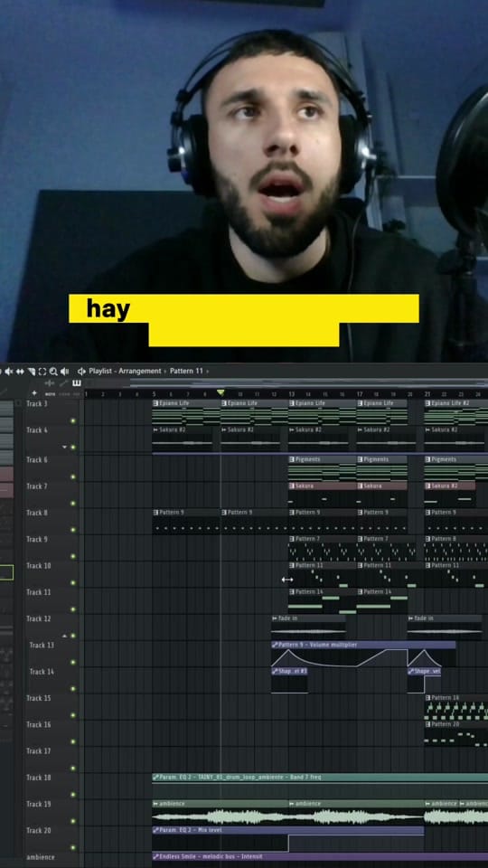Select the PAT picker tab
This screenshot has height=868, width=488.
[x=76, y=393]
